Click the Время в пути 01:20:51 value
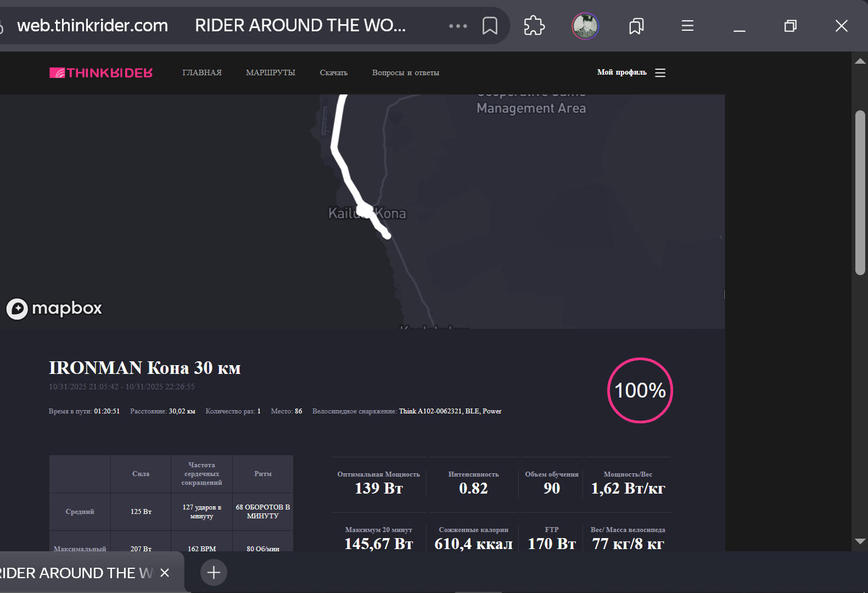Screen dimensions: 868x593 (x=107, y=411)
